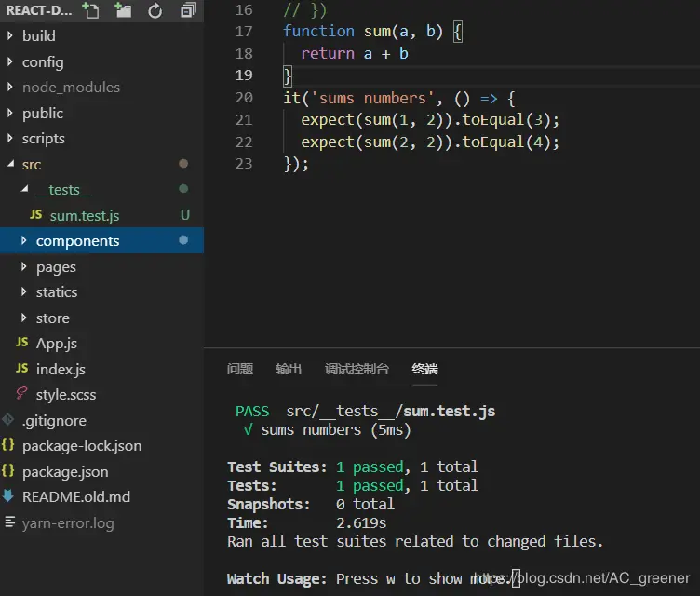Click the New Folder icon in explorer header
The image size is (700, 596).
(x=123, y=10)
